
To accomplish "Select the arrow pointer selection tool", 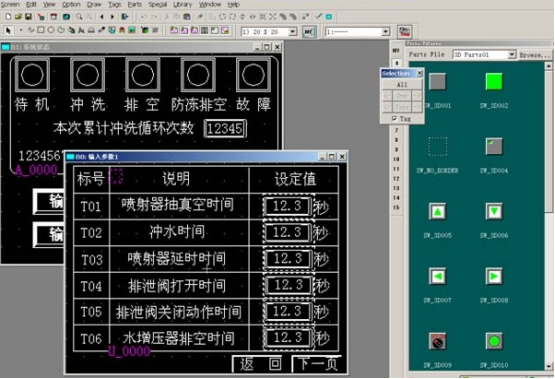I will [x=8, y=31].
